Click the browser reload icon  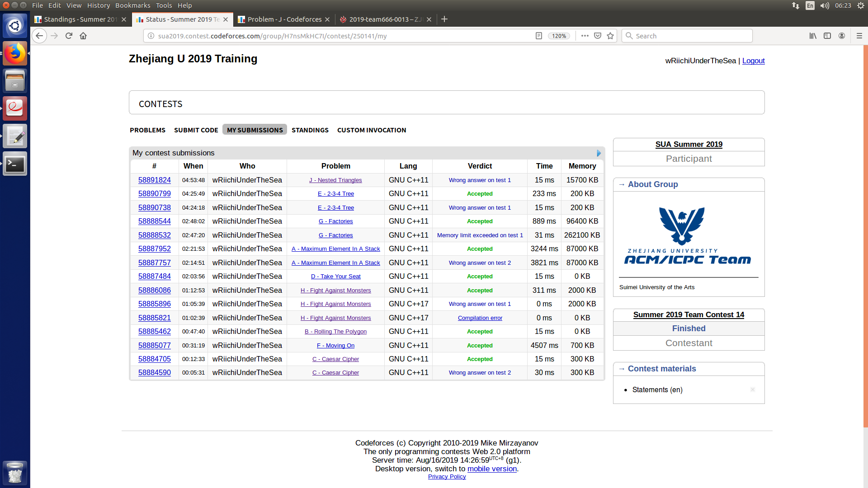pos(69,36)
